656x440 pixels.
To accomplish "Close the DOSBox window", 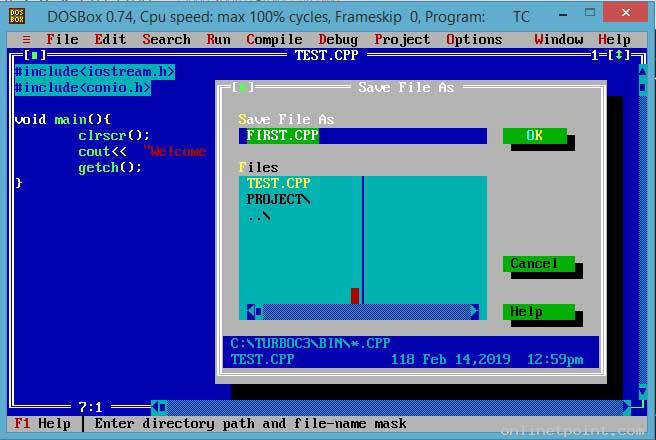I will [625, 13].
